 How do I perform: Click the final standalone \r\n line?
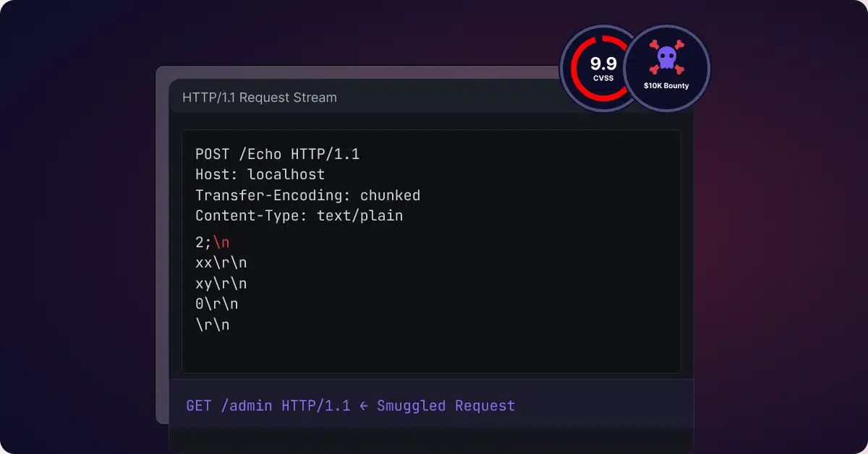[212, 325]
